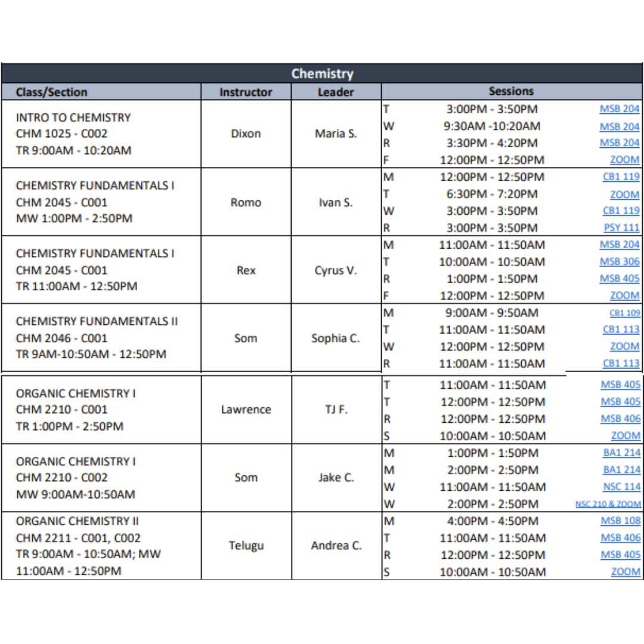Screen dimensions: 644x644
Task: Click the Leader name Sophia C.
Action: [336, 338]
